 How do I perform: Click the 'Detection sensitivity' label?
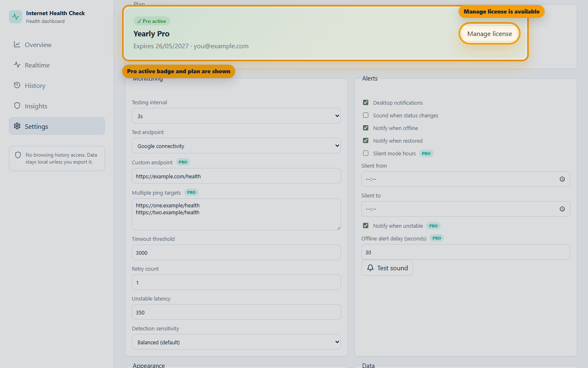155,329
